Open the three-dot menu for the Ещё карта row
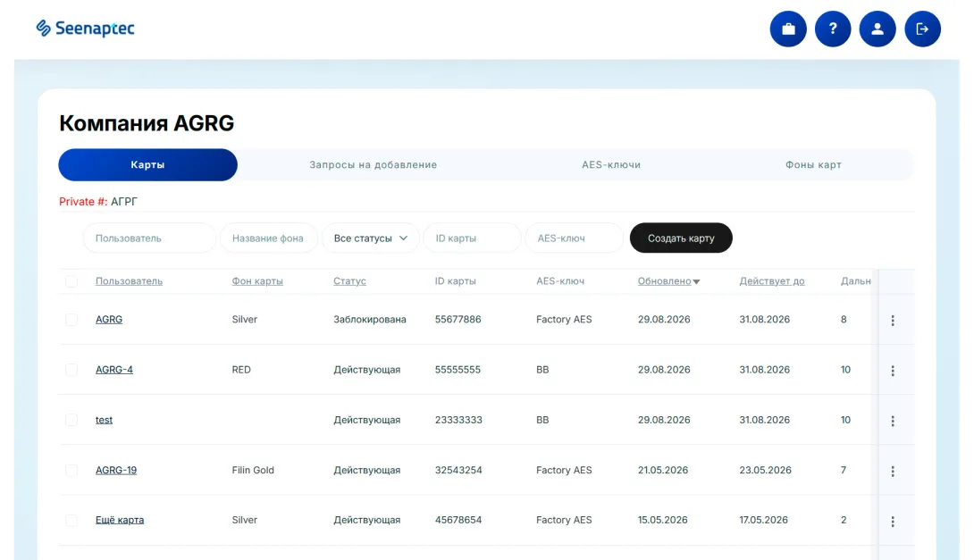The width and height of the screenshot is (974, 560). pos(893,522)
